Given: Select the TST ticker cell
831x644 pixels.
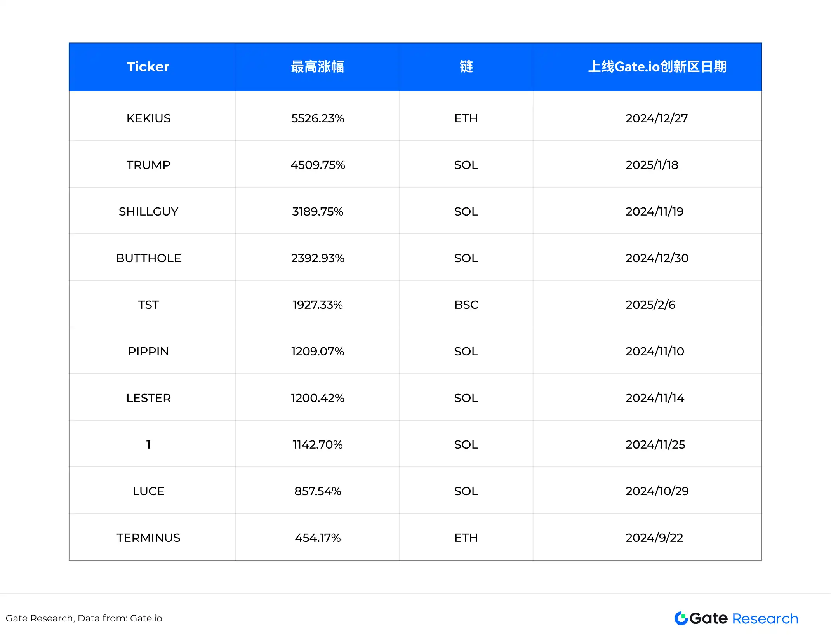Looking at the screenshot, I should (148, 305).
